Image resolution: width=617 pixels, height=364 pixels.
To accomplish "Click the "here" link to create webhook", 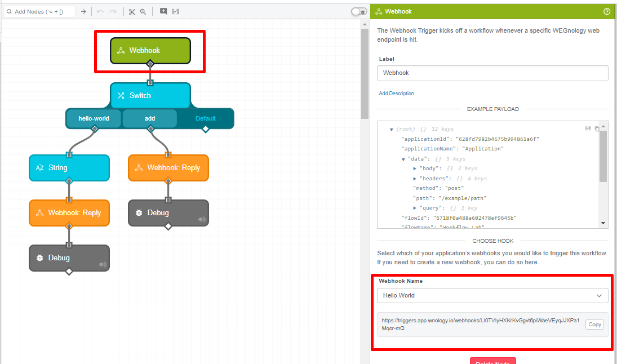I will coord(531,263).
